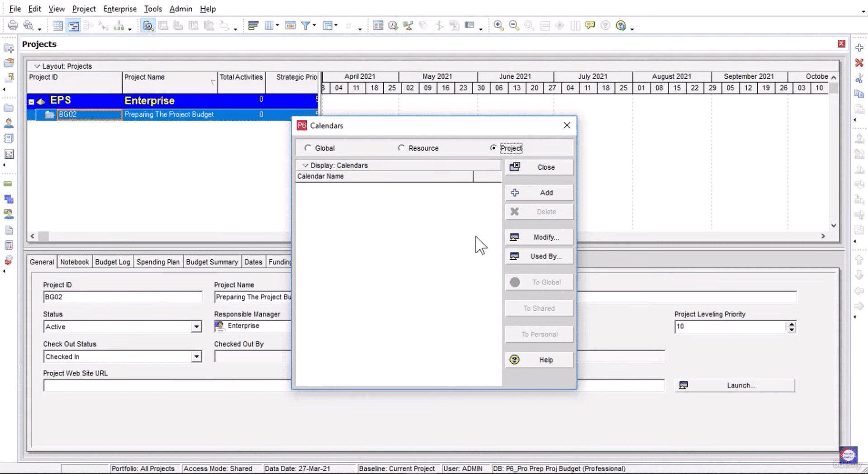Open the Comments speech bubble icon

590,25
